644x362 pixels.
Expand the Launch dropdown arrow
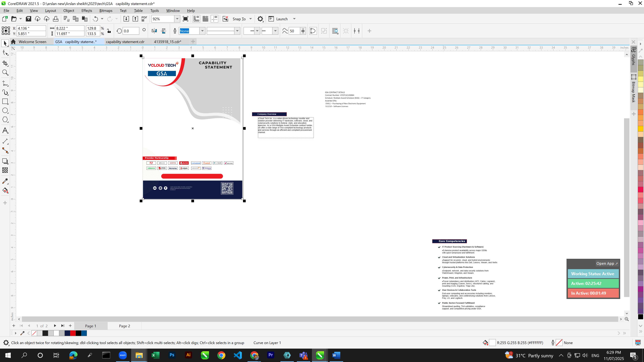tap(294, 19)
